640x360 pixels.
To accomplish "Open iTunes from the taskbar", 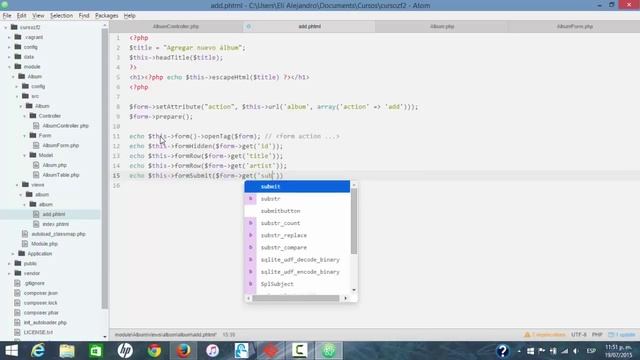I will [212, 351].
